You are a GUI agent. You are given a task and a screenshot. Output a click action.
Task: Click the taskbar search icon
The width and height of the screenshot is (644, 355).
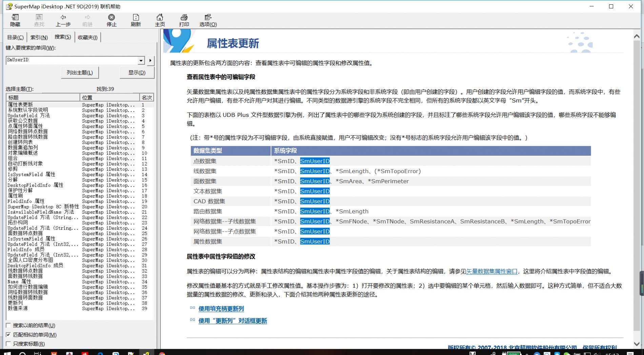tap(22, 353)
